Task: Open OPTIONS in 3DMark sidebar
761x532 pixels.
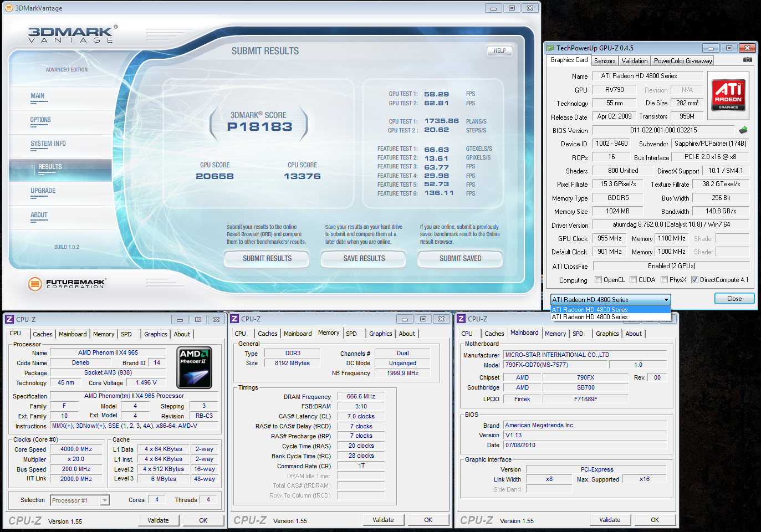Action: [40, 120]
